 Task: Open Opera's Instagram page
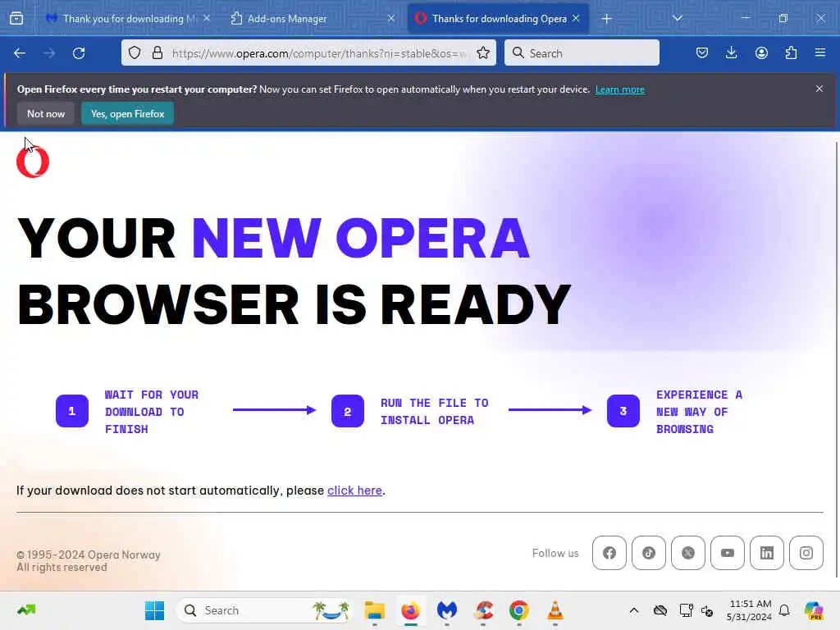pos(806,553)
